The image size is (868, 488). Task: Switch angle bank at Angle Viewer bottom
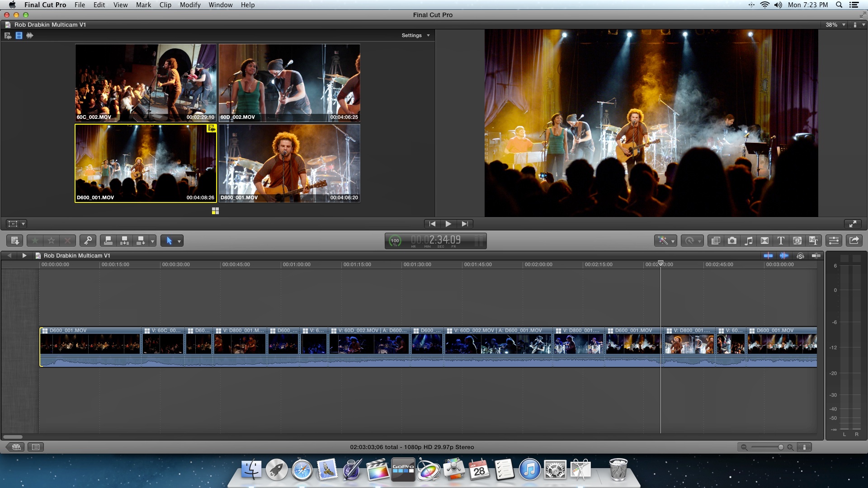pos(215,211)
